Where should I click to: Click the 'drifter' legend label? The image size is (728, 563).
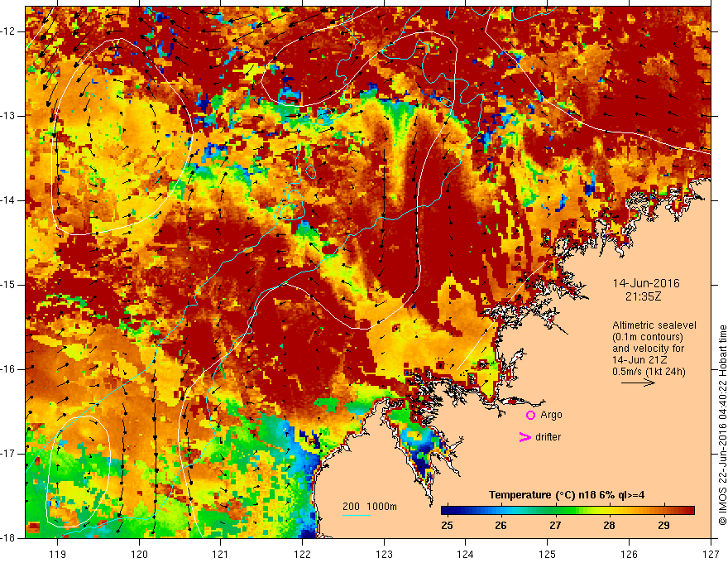(548, 437)
